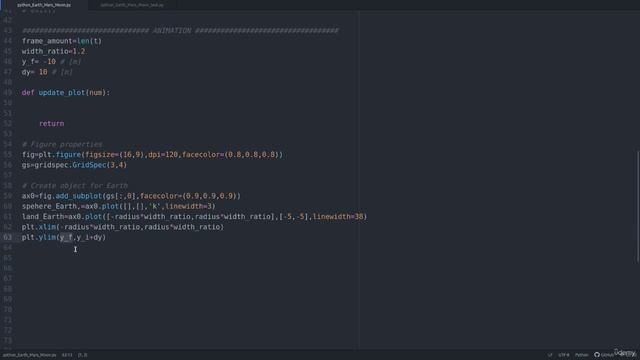Change the LF line ending setting
Viewport: 640px width, 360px height.
[550, 355]
